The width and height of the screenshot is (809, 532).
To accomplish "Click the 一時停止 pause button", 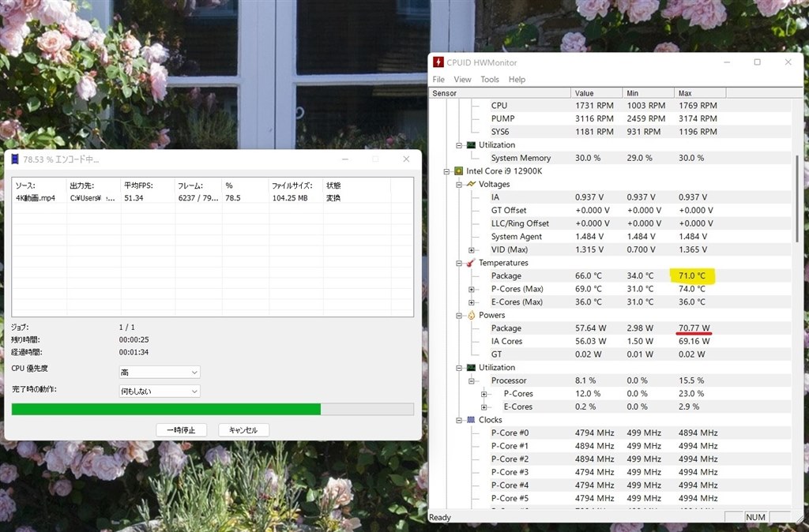I will (181, 430).
